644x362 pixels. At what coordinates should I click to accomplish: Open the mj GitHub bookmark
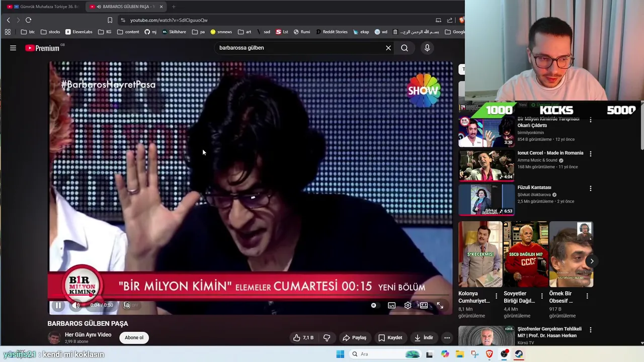click(x=150, y=32)
